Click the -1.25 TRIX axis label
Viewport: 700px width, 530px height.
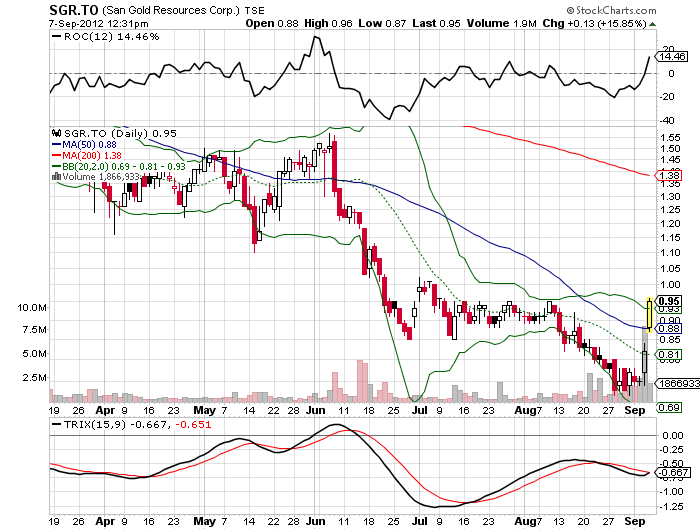(671, 507)
